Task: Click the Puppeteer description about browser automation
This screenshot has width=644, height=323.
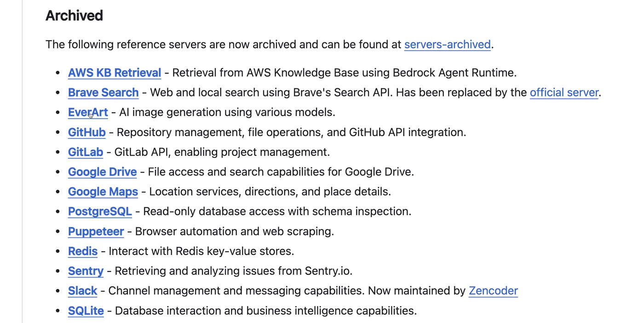Action: point(234,231)
